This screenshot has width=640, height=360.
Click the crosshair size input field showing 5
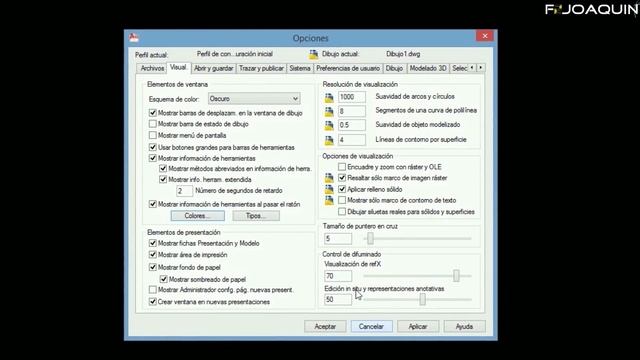coord(338,238)
